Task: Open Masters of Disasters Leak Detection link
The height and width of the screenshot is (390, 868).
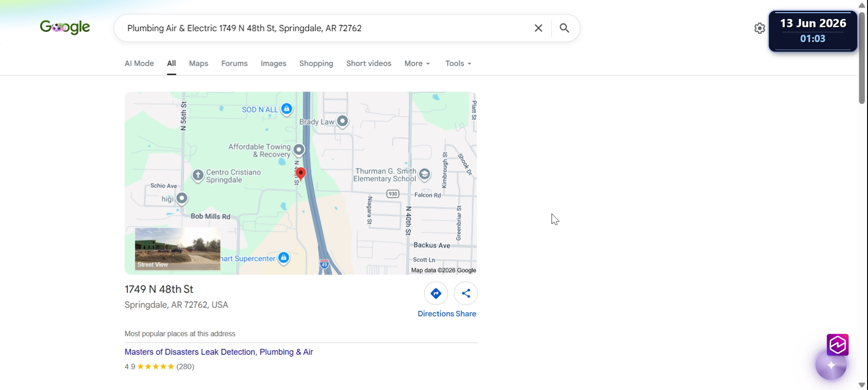Action: pos(219,352)
